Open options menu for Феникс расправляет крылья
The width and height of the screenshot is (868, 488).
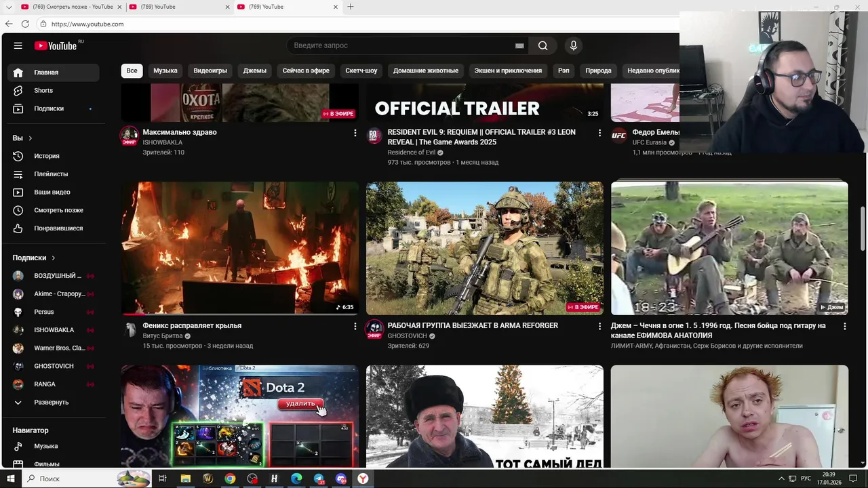(x=355, y=326)
